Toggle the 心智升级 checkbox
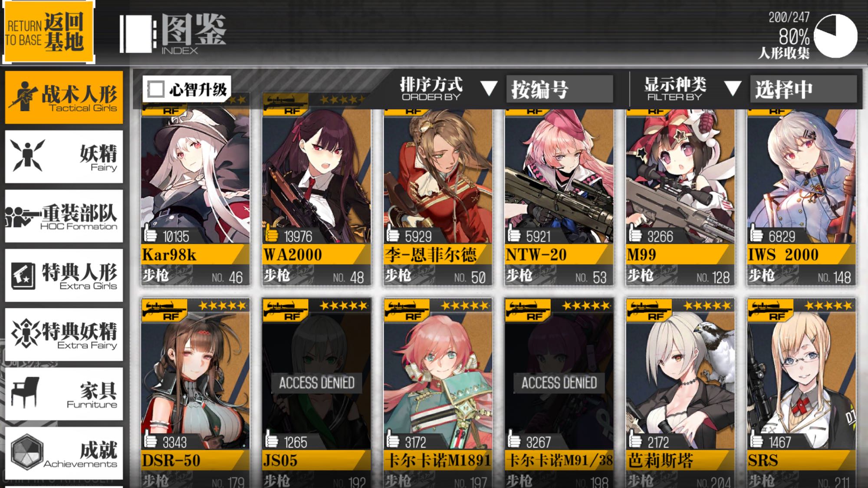Image resolution: width=868 pixels, height=488 pixels. tap(156, 89)
